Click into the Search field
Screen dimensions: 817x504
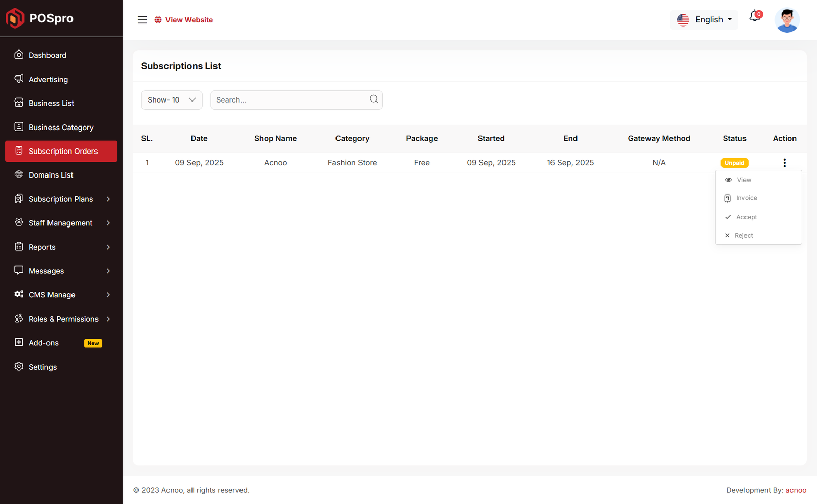coord(289,100)
